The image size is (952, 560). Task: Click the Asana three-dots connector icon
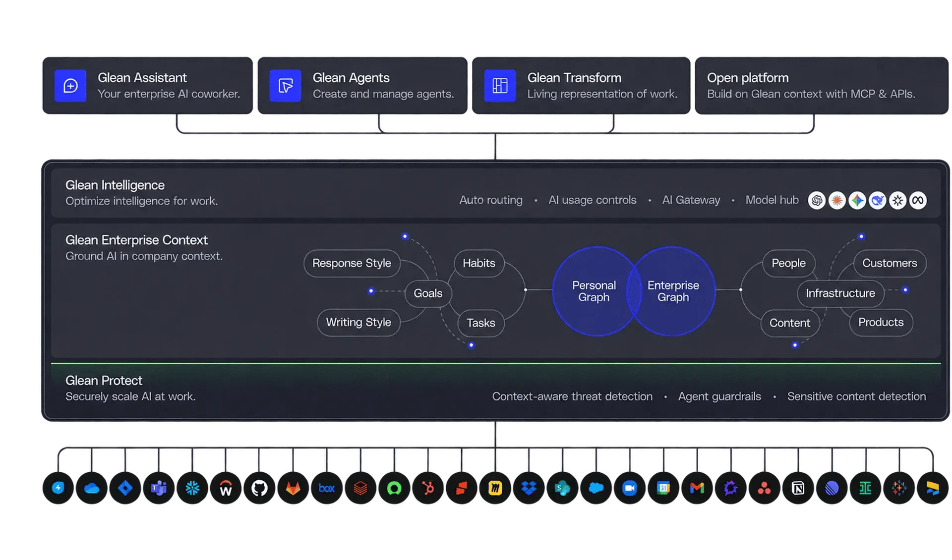765,488
